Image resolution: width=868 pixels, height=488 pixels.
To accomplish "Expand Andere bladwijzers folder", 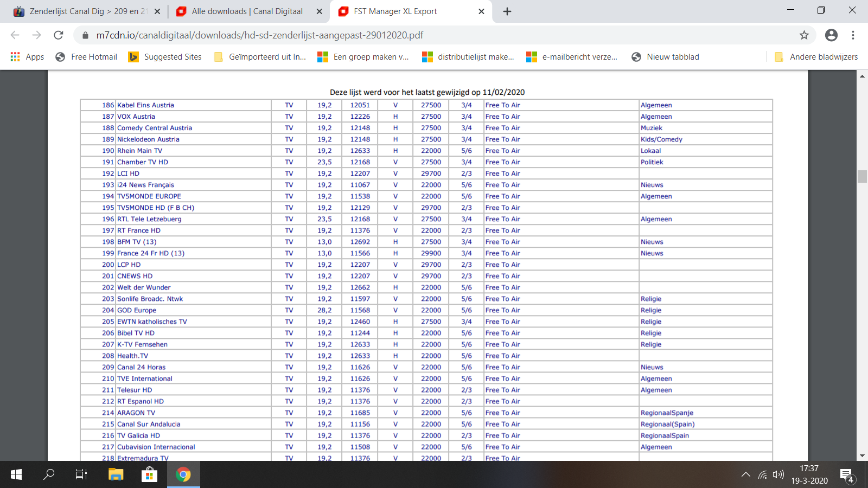I will 816,57.
